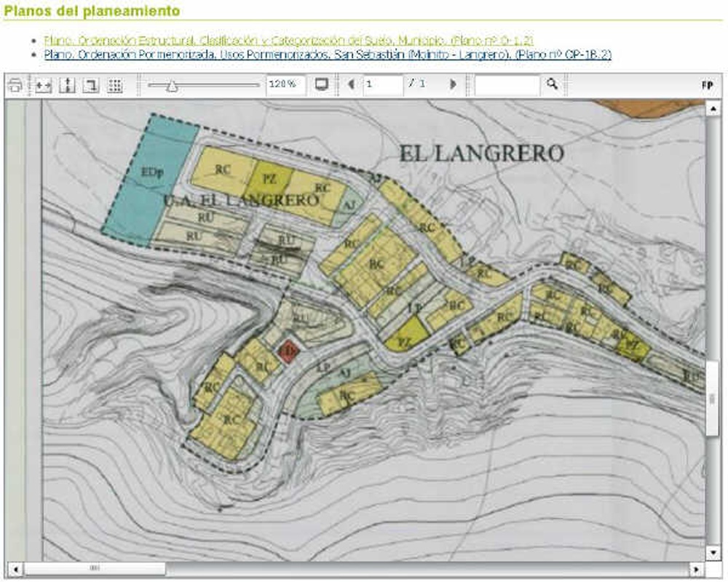Go to the next page
The width and height of the screenshot is (728, 582).
tap(453, 84)
